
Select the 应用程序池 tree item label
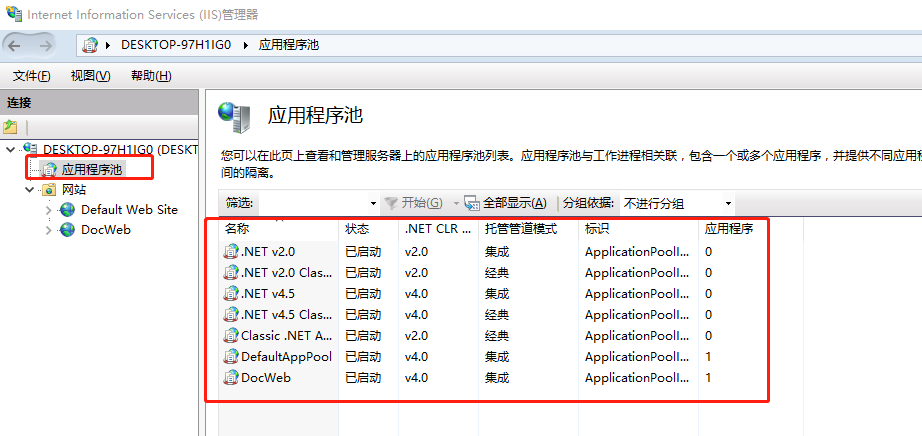pos(92,170)
